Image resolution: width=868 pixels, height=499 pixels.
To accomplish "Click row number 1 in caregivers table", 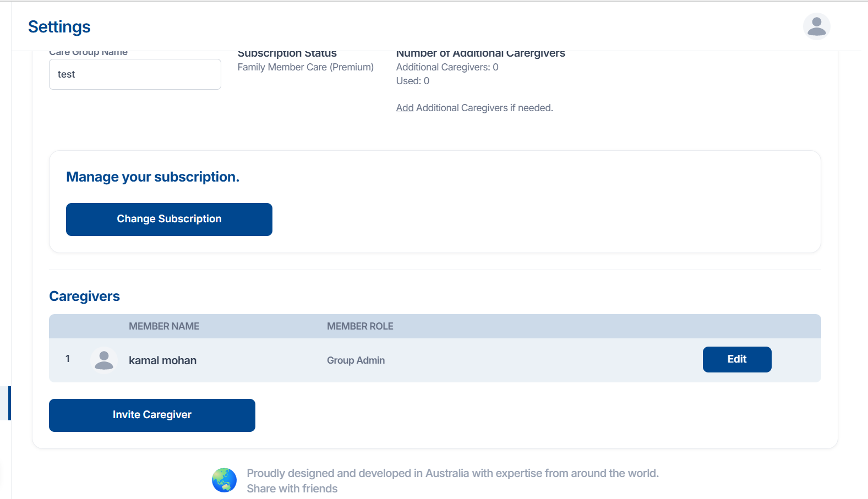I will click(x=68, y=359).
